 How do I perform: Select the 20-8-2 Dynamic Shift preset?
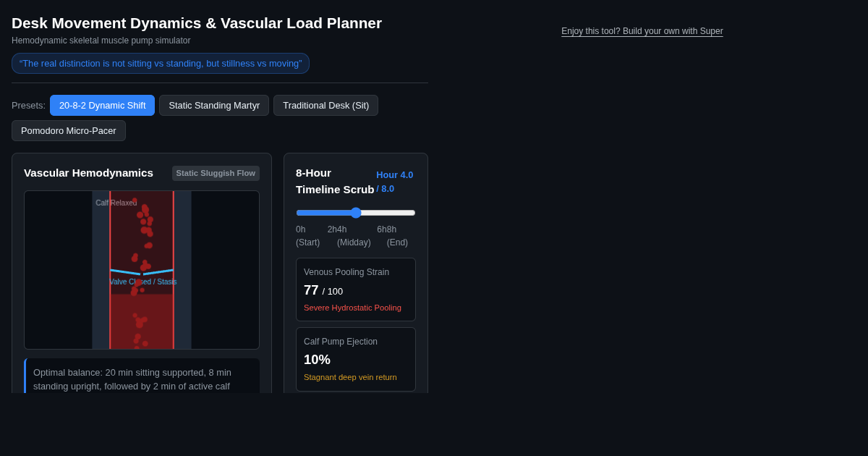102,105
